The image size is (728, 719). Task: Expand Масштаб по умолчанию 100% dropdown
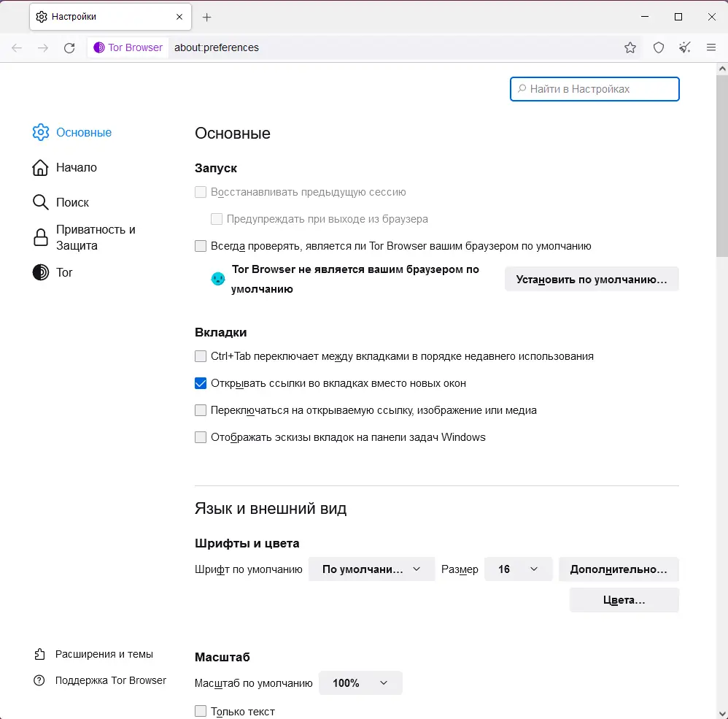coord(360,683)
